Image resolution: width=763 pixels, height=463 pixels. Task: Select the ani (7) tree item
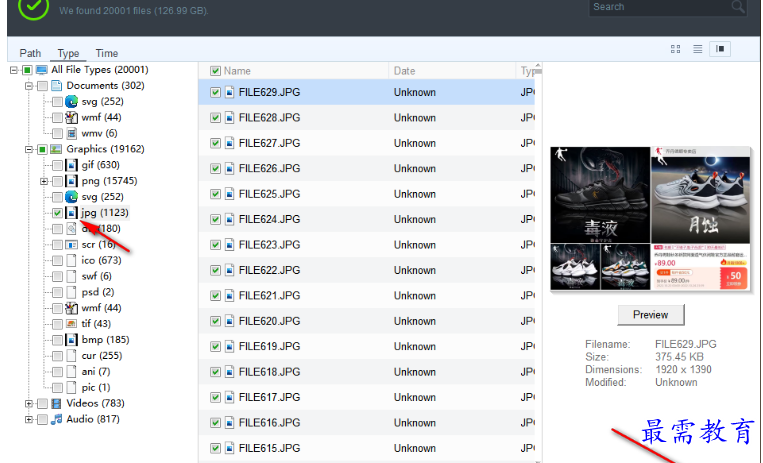[96, 371]
